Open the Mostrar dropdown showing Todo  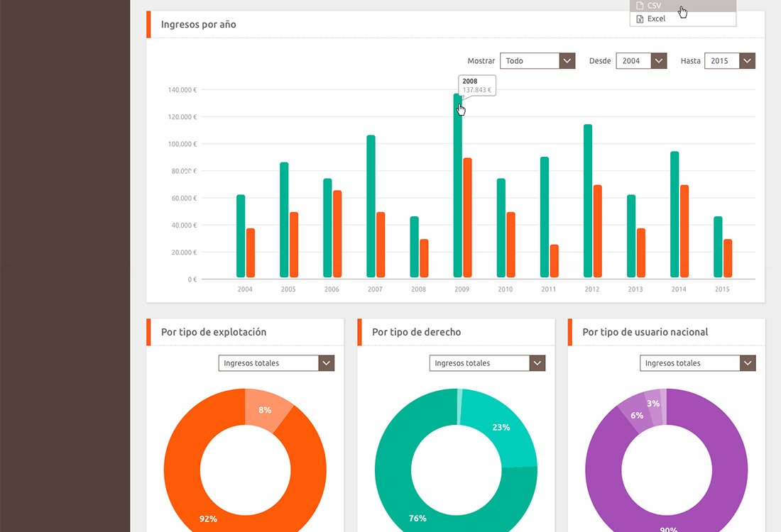pos(537,61)
